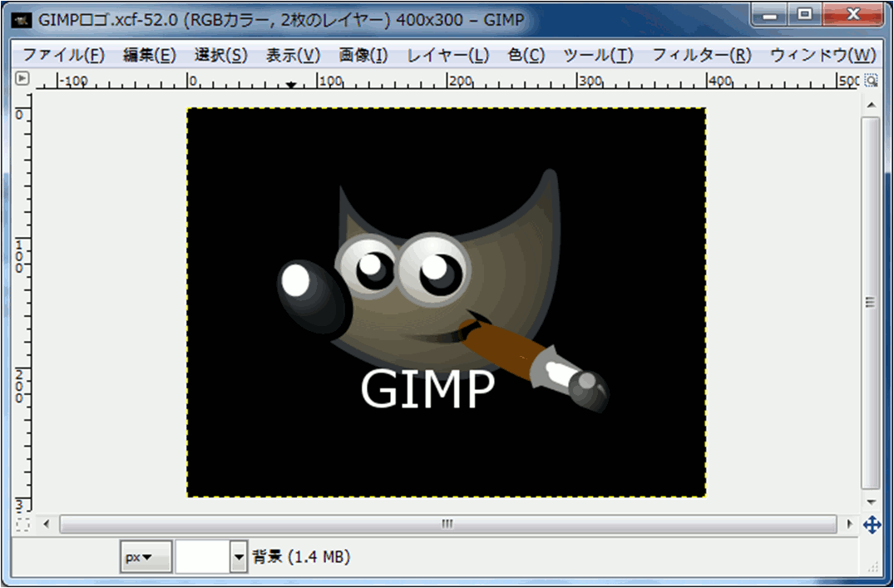Open the レイヤー(L) menu

[x=447, y=56]
